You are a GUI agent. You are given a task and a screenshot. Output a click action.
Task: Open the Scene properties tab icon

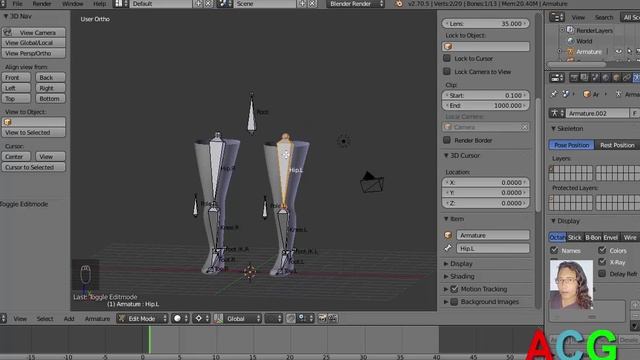pyautogui.click(x=595, y=78)
